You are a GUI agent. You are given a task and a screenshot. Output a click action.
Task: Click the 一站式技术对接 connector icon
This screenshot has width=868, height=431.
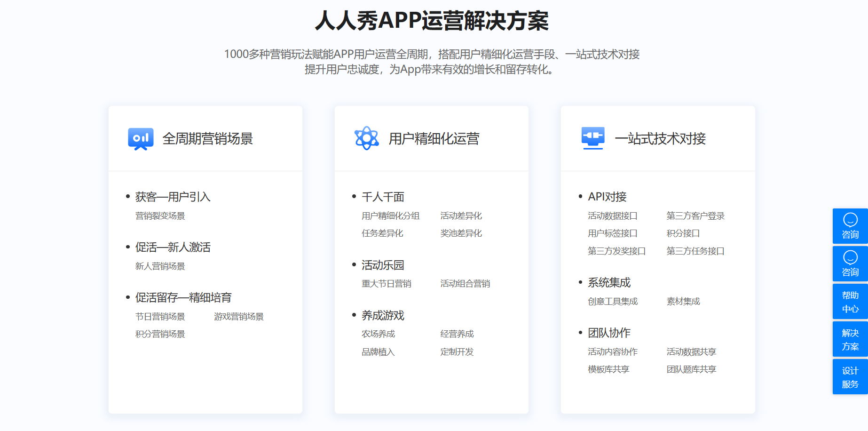(x=593, y=138)
